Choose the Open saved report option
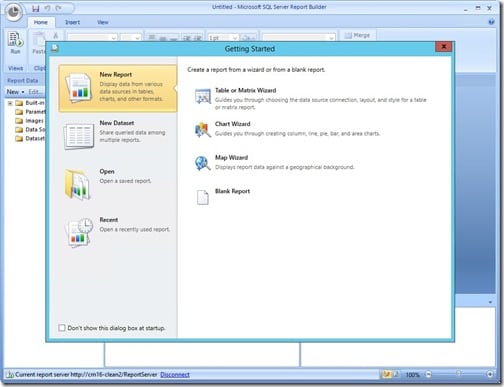Screen dimensions: 504x387 [117, 184]
